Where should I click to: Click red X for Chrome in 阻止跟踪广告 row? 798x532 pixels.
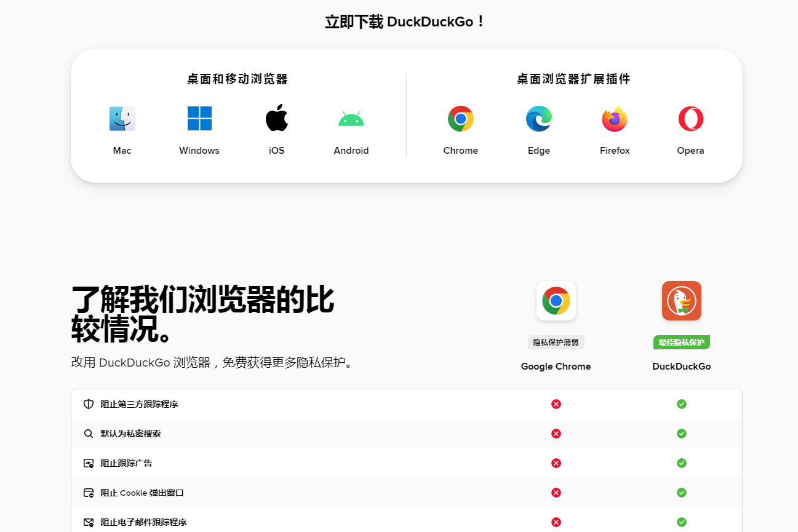[x=556, y=463]
